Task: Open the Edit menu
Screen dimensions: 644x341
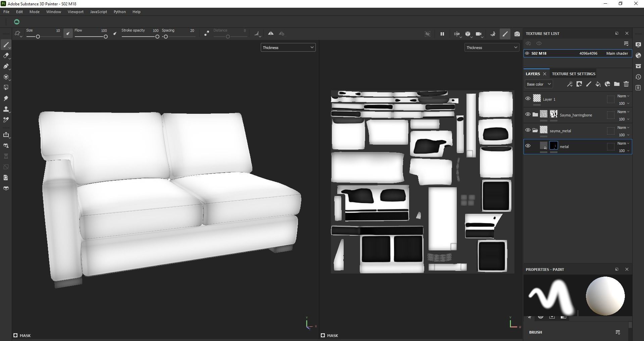Action: [19, 12]
